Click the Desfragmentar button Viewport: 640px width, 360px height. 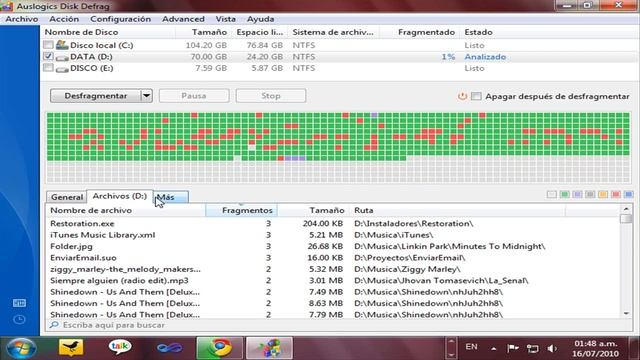click(x=96, y=96)
